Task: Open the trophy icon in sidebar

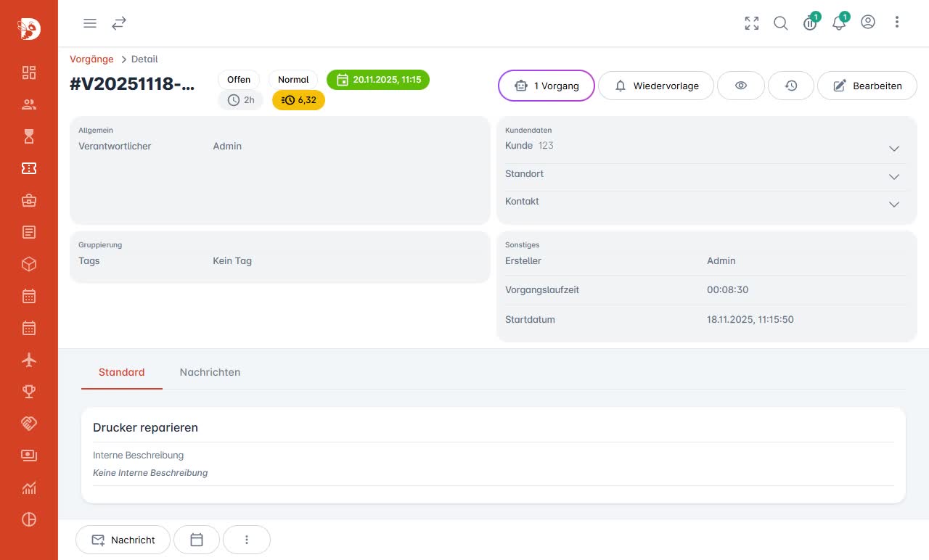Action: point(29,392)
